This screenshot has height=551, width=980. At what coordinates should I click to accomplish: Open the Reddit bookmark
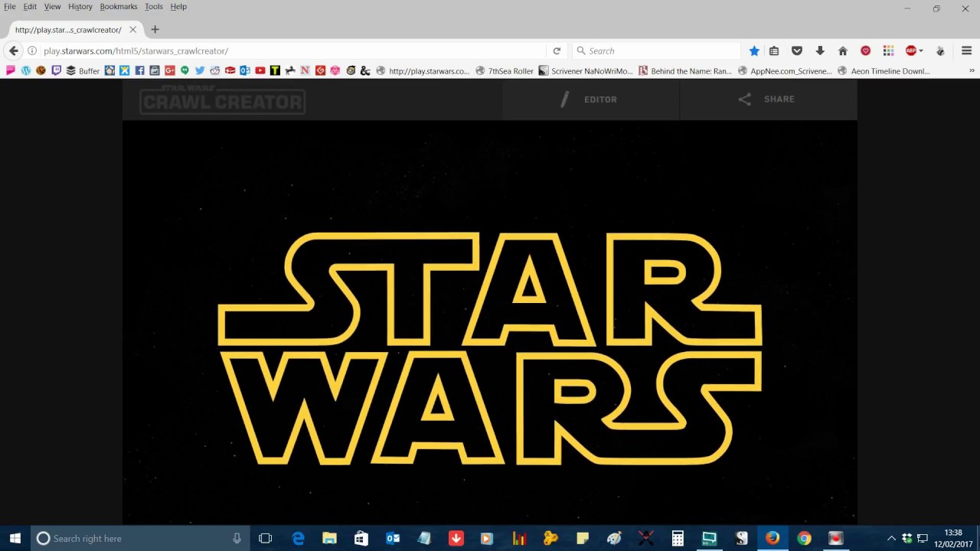[x=214, y=70]
